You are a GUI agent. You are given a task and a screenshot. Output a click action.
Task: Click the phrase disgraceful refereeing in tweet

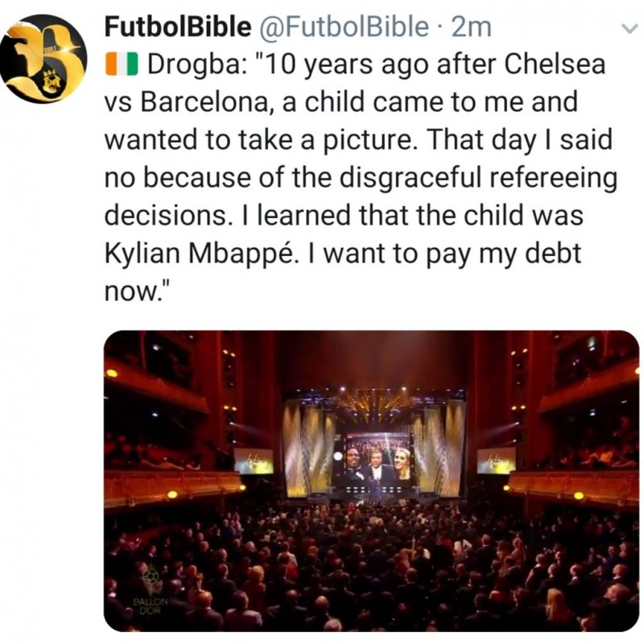(x=477, y=178)
